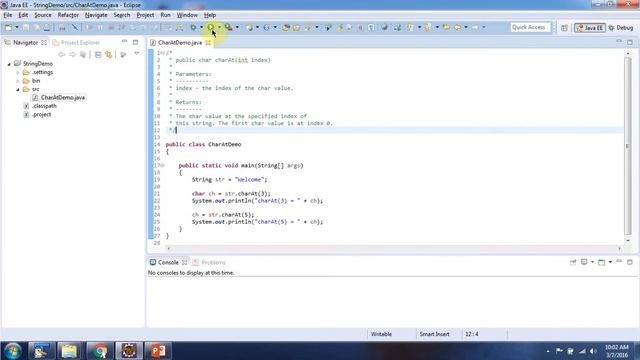Click the green Run button in toolbar

coord(211,27)
